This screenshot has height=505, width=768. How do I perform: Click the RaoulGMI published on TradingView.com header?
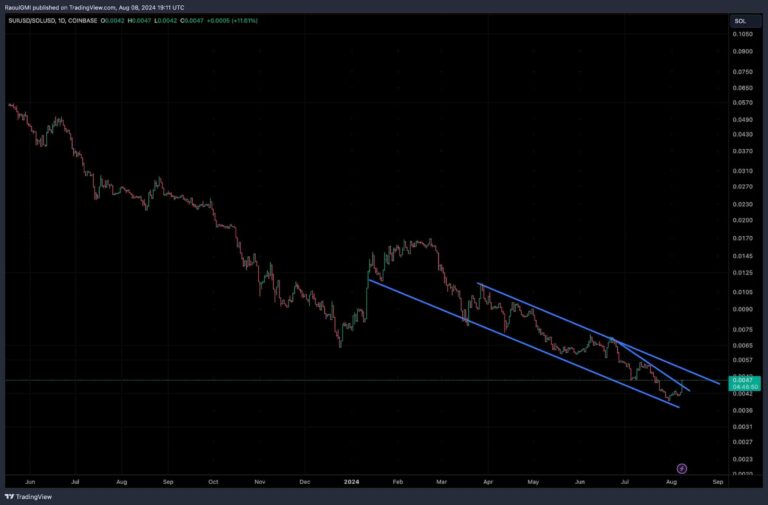pyautogui.click(x=95, y=7)
